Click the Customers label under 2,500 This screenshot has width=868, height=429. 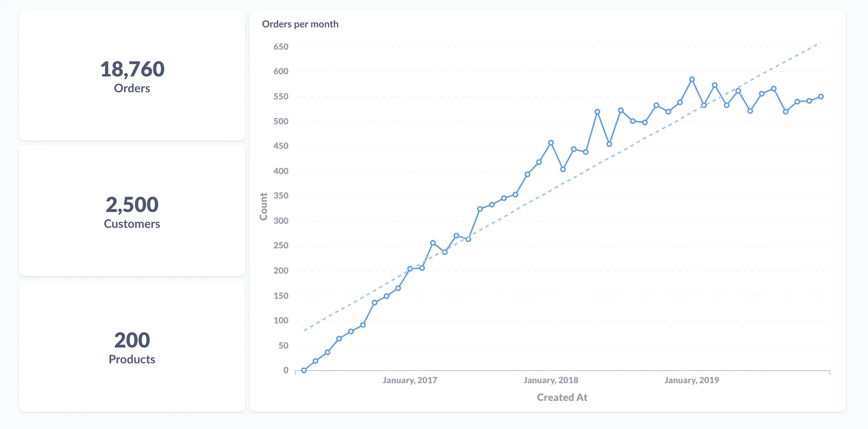(132, 224)
